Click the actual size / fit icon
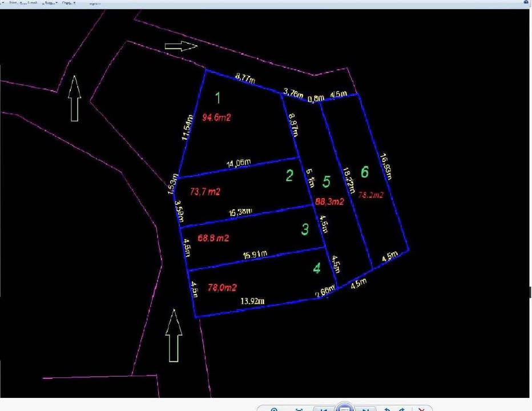This screenshot has height=411, width=532. (299, 409)
